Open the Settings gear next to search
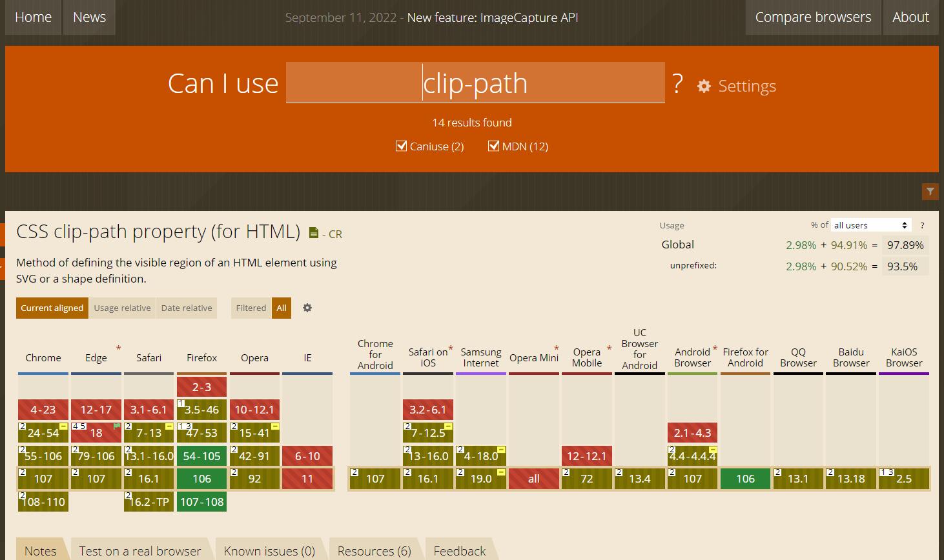The image size is (944, 560). (x=737, y=86)
